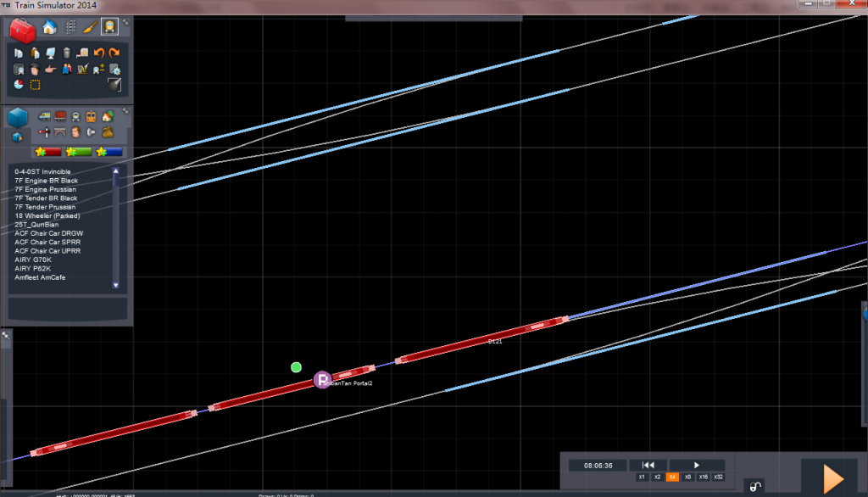The image size is (868, 497).
Task: Select the track laying tool icon
Action: point(70,27)
